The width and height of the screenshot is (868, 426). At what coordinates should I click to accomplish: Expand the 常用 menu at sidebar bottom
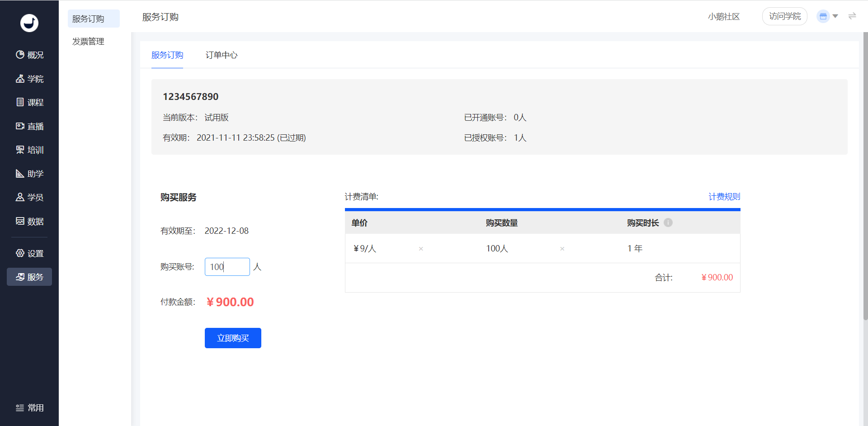[x=29, y=408]
